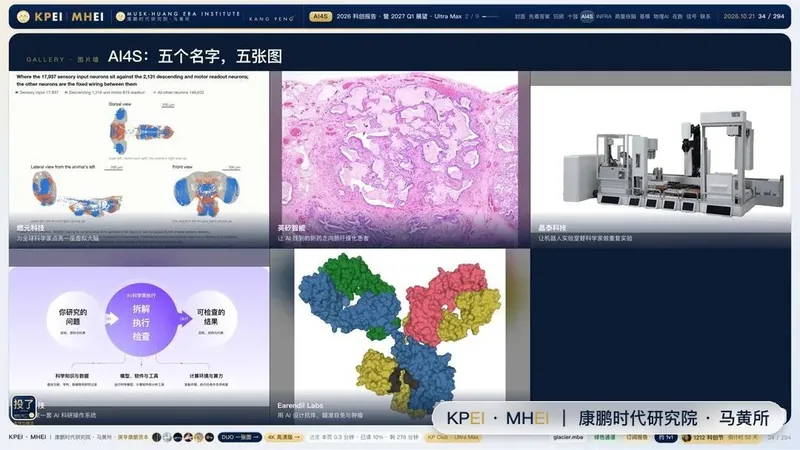Click the KPEI · MHEI 康鹏时代研究院 overlay banner
Viewport: 800px width, 450px height.
608,418
